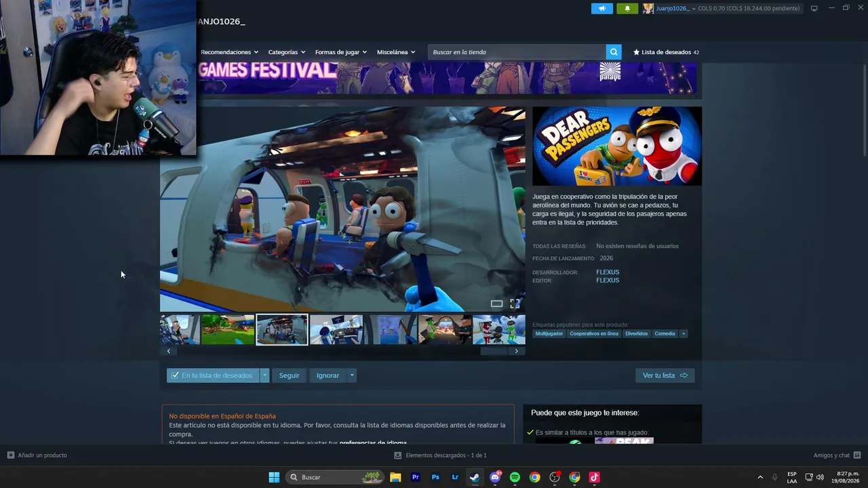Viewport: 868px width, 488px height.
Task: Open the Categorías store menu
Action: point(286,52)
